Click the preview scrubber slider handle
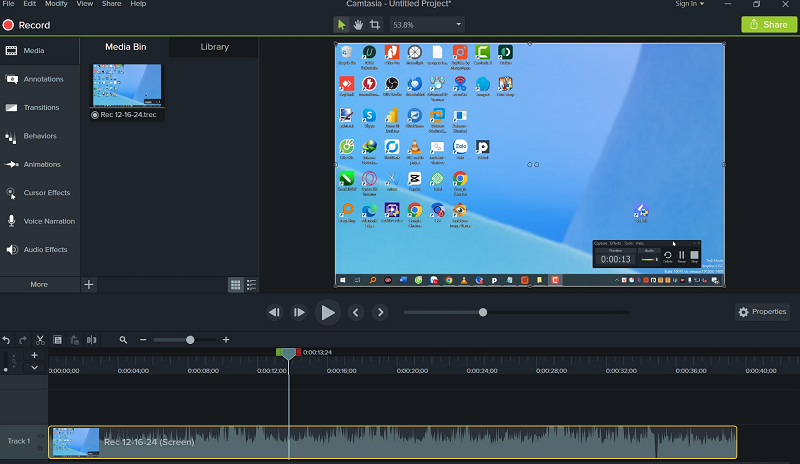The image size is (800, 464). coord(483,312)
